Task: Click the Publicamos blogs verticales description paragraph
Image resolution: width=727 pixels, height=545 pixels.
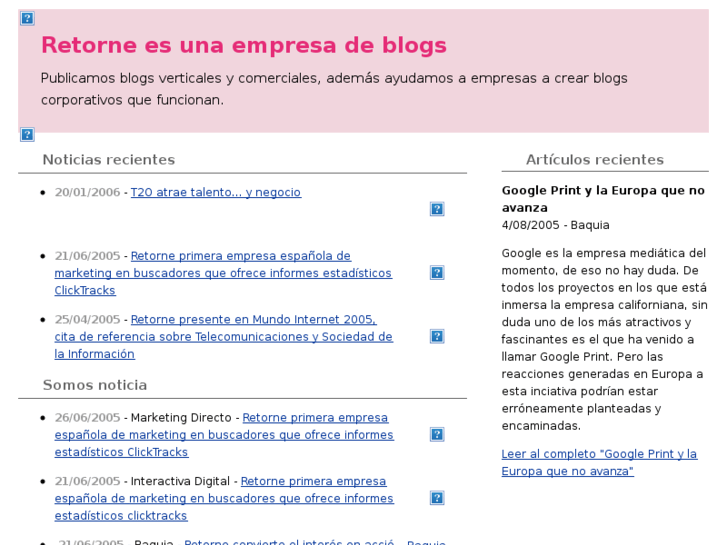Action: 334,89
